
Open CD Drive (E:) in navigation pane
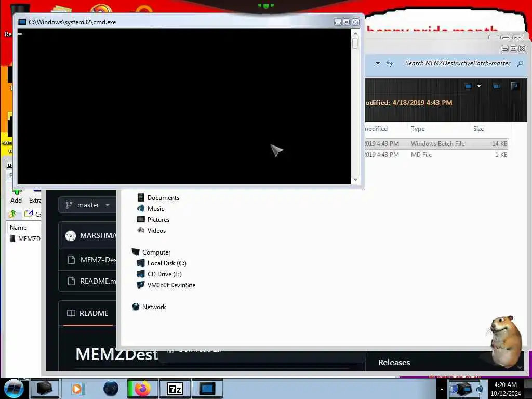click(165, 274)
